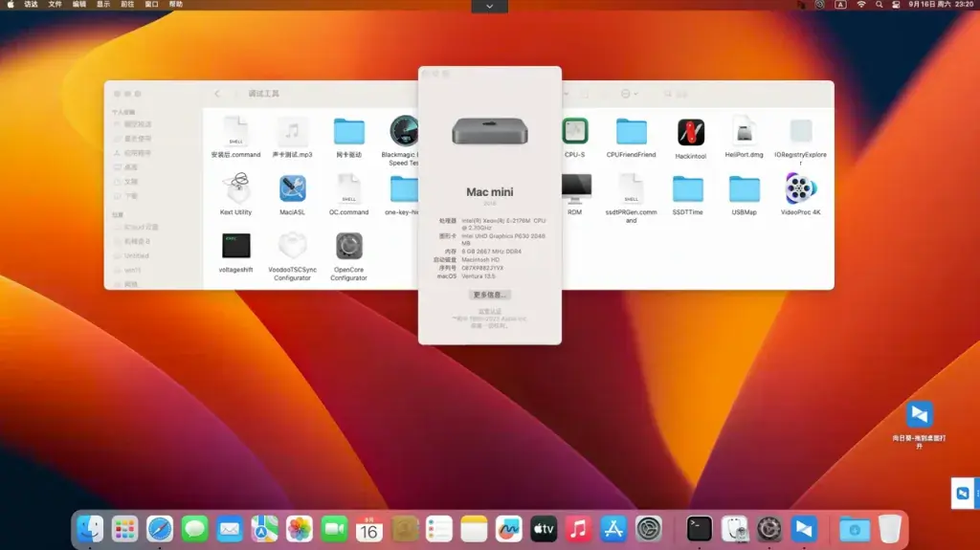Open Photos from the Dock
The image size is (980, 550).
pyautogui.click(x=300, y=529)
